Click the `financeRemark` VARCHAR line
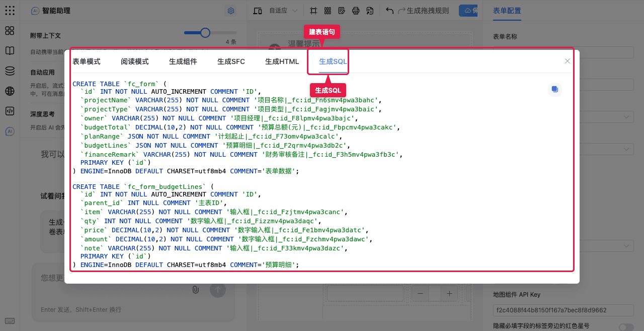The image size is (644, 331). coord(242,155)
